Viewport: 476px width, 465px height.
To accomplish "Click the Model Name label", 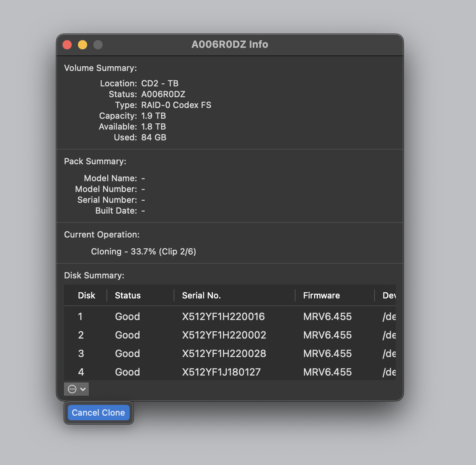I will (x=110, y=178).
